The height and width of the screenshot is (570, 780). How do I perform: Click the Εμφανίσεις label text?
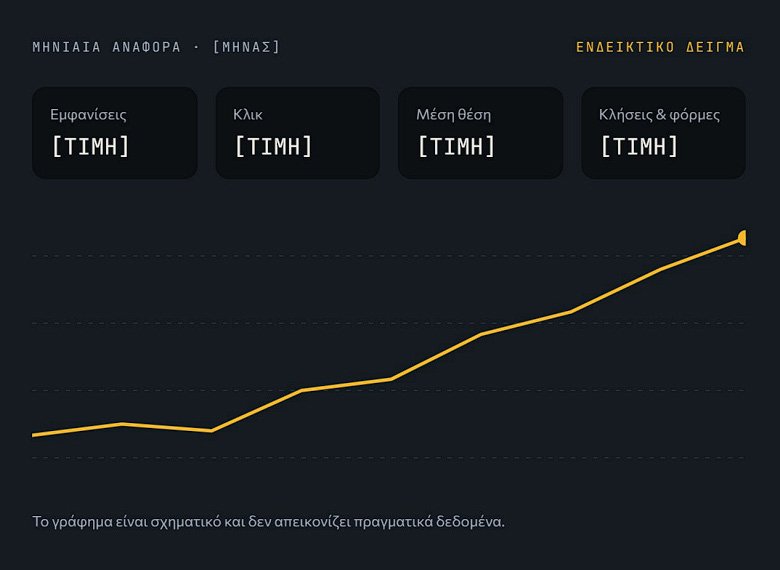point(89,115)
